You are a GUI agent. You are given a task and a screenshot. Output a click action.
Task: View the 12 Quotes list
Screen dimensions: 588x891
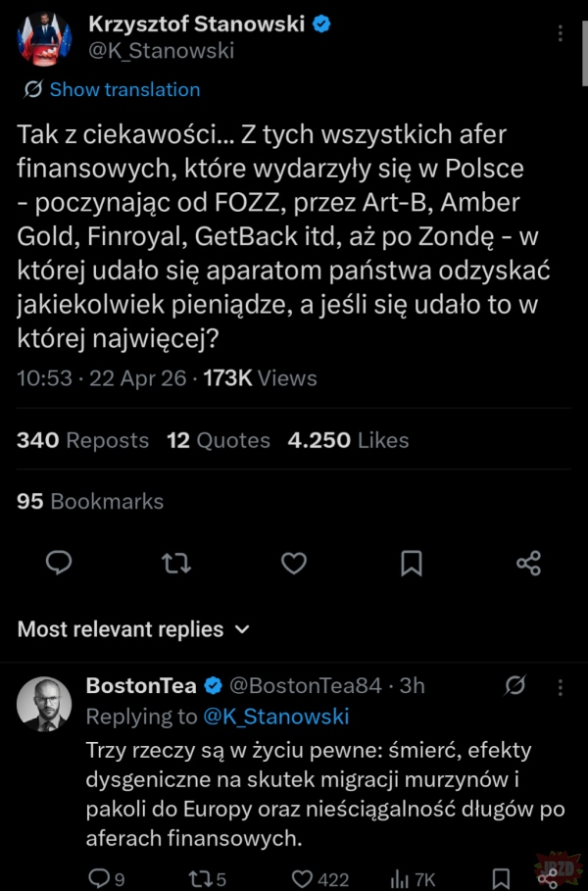click(x=218, y=440)
